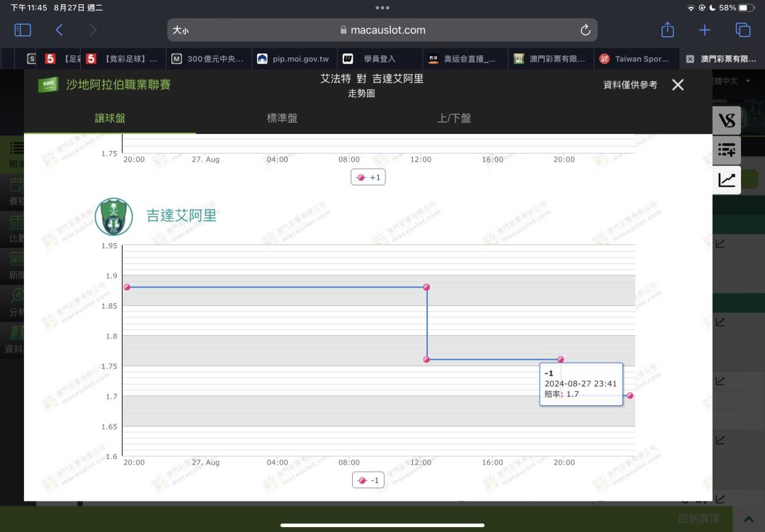Select the 標準盤 standard odds tab

point(282,118)
